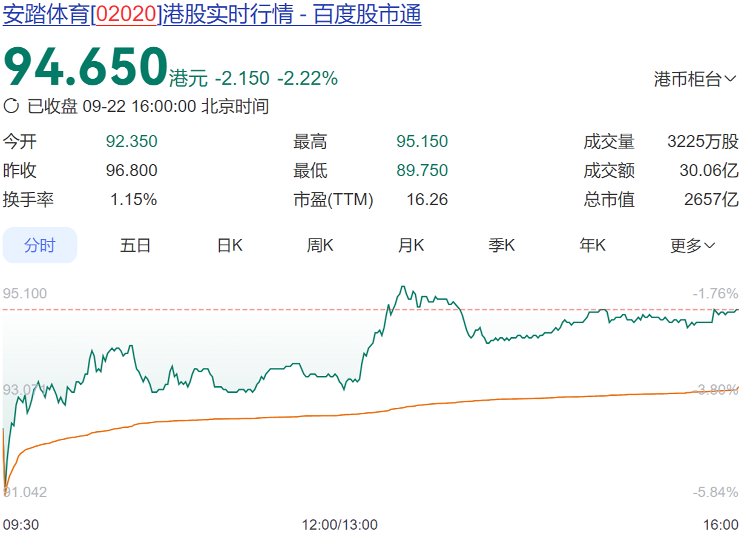Click the 总市值 value 2657亿

[x=711, y=200]
